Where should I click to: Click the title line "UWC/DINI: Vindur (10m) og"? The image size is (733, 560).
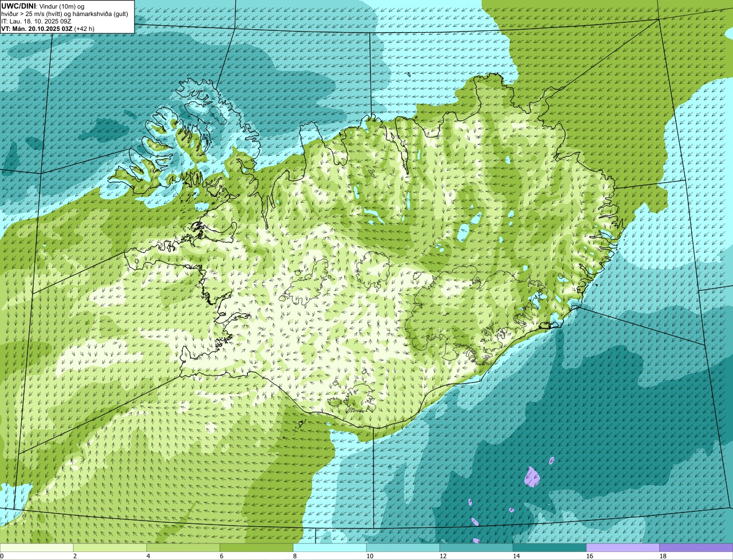pos(43,6)
